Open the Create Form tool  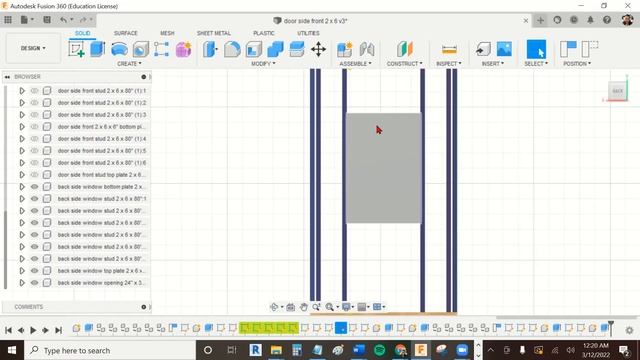click(x=183, y=49)
